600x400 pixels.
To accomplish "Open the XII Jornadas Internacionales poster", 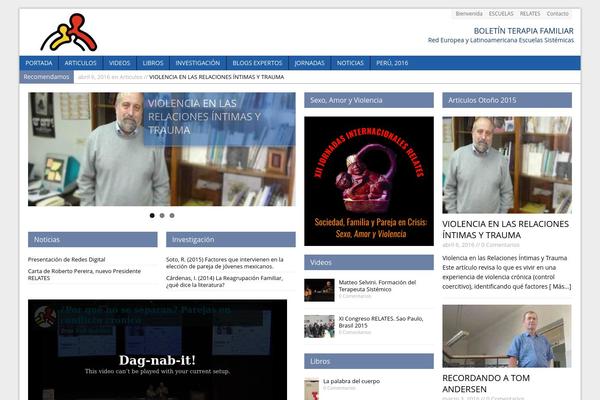I will point(369,181).
